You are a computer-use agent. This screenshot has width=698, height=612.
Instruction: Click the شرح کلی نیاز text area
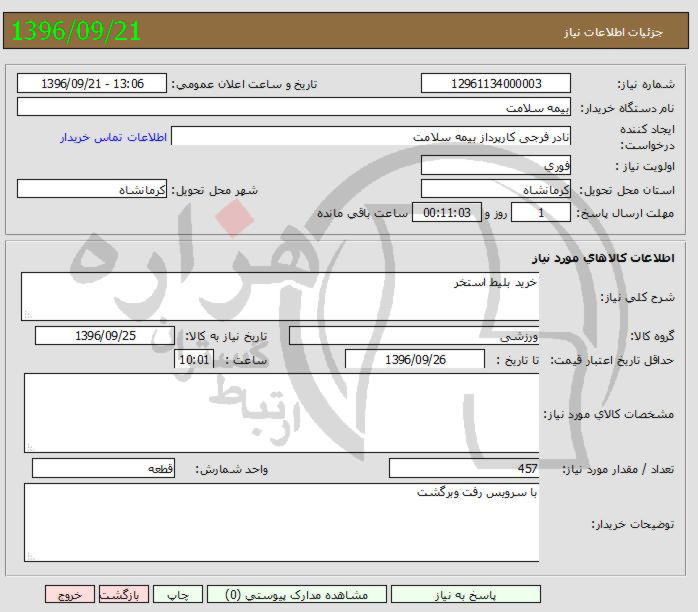pyautogui.click(x=280, y=296)
